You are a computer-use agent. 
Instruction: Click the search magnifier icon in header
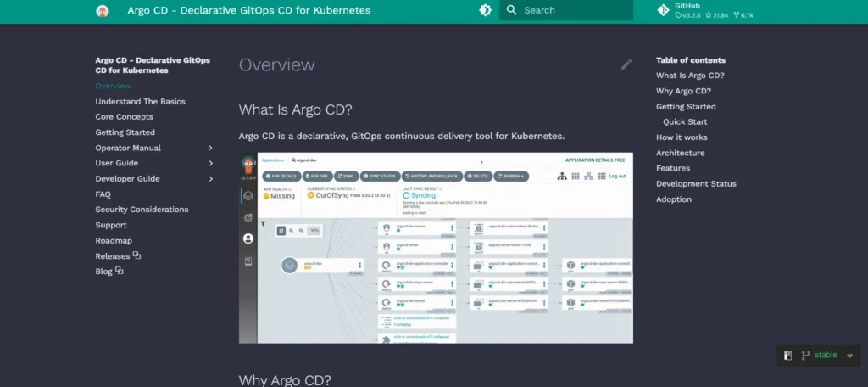[x=511, y=10]
